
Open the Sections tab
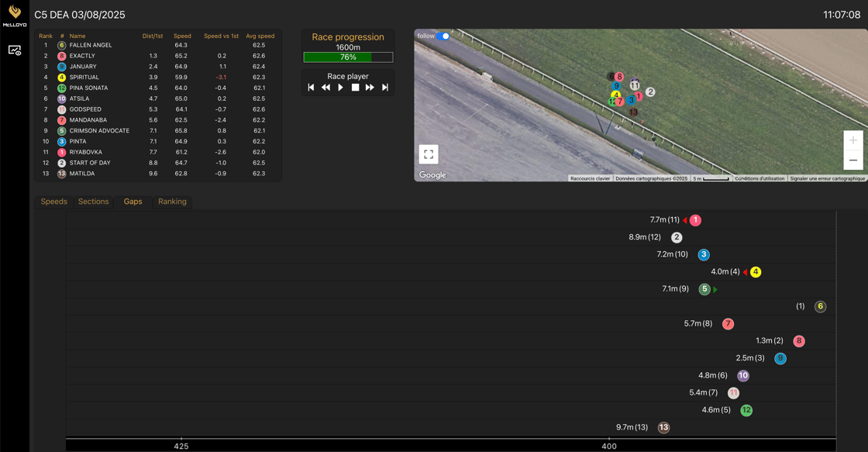click(x=93, y=202)
